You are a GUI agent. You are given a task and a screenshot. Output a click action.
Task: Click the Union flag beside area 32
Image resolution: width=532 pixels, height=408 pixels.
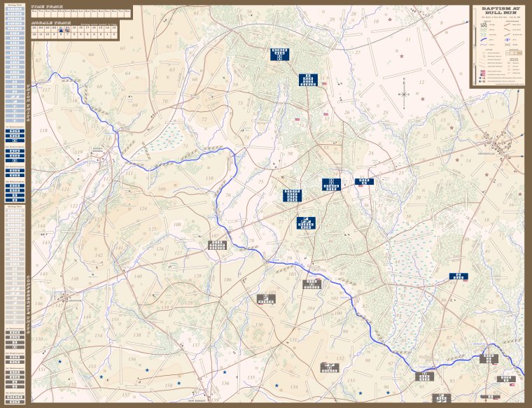[325, 114]
